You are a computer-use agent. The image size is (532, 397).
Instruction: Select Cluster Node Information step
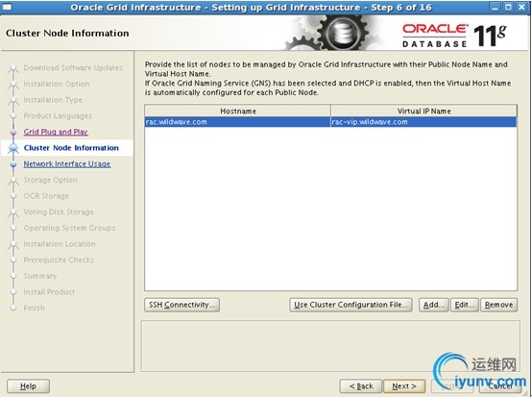coord(71,148)
